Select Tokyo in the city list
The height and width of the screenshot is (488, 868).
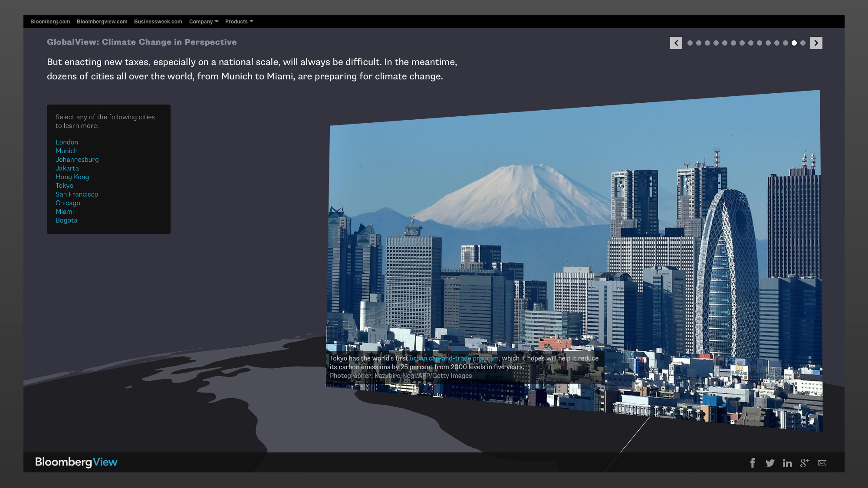pos(64,186)
